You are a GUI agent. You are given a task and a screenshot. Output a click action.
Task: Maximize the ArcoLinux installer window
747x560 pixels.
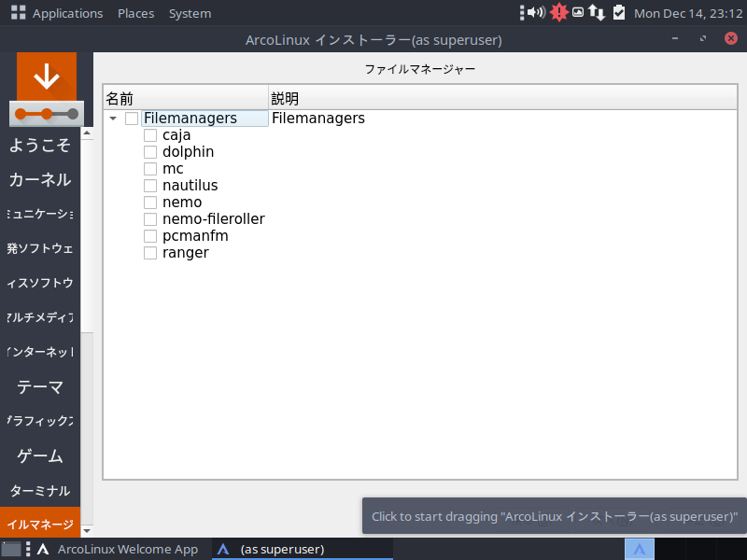(703, 38)
